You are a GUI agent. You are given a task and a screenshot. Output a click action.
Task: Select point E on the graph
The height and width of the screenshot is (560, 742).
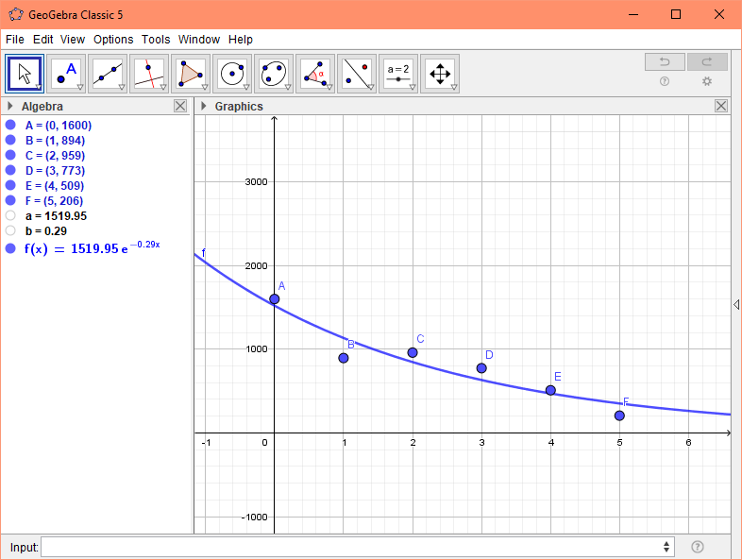point(550,391)
